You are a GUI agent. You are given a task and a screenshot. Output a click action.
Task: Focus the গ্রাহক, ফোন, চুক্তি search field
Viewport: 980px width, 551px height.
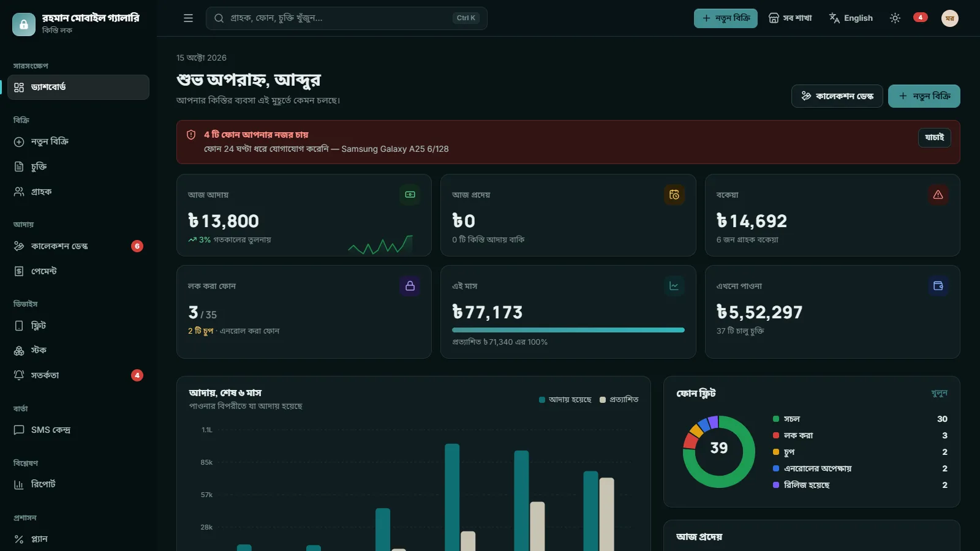point(347,18)
